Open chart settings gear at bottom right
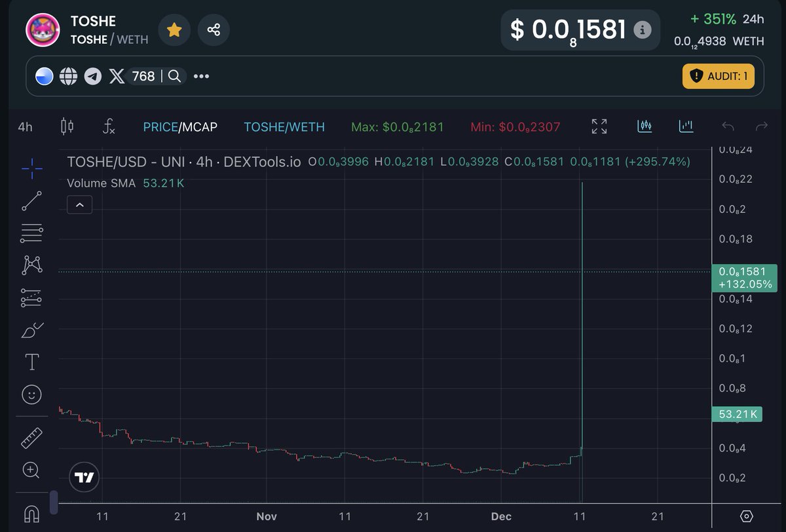Image resolution: width=786 pixels, height=532 pixels. point(747,516)
